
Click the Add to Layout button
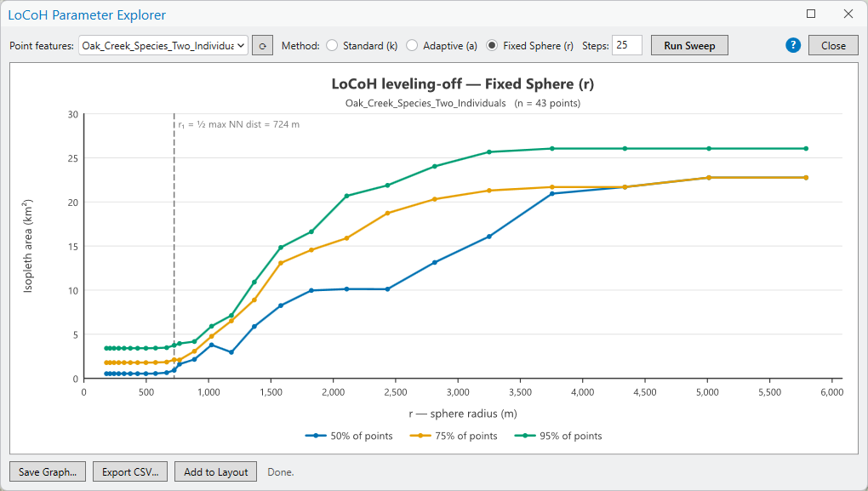pos(216,471)
